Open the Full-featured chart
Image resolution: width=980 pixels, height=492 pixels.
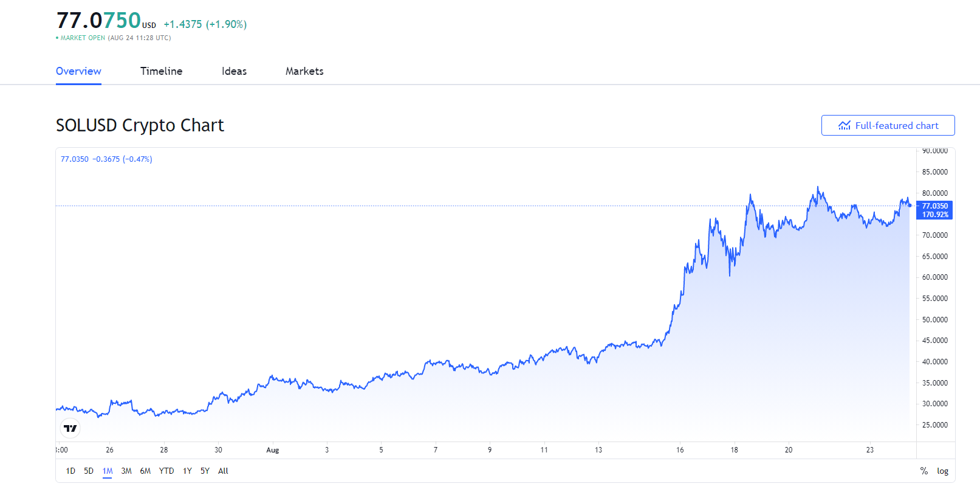point(888,125)
